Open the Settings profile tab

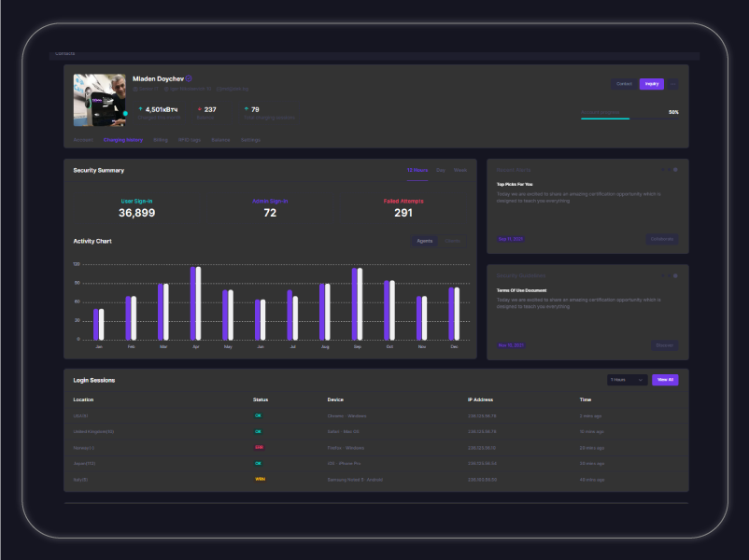(250, 140)
